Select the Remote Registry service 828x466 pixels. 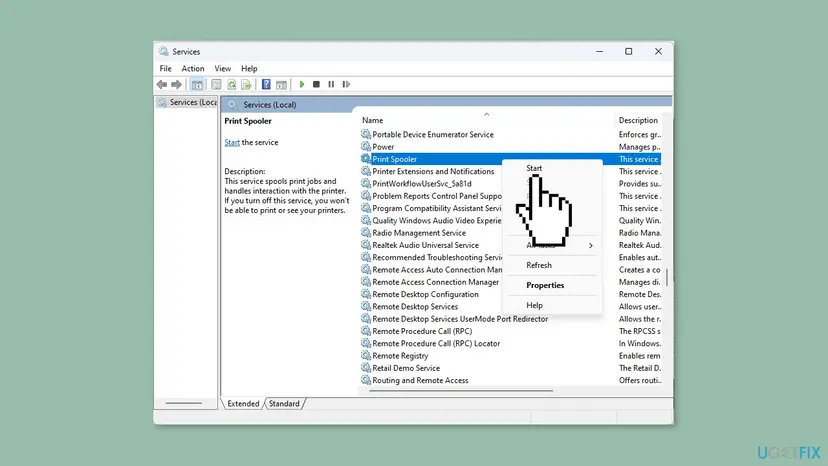(400, 356)
